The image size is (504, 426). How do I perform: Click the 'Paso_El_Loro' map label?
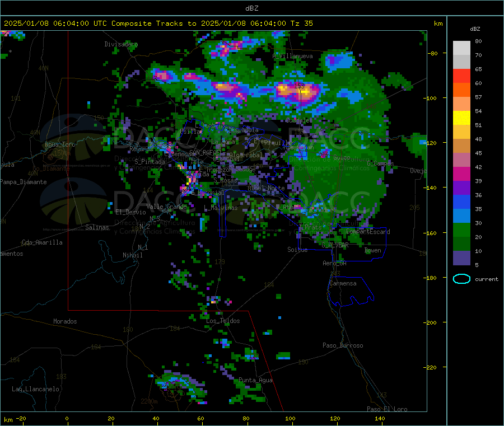387,409
